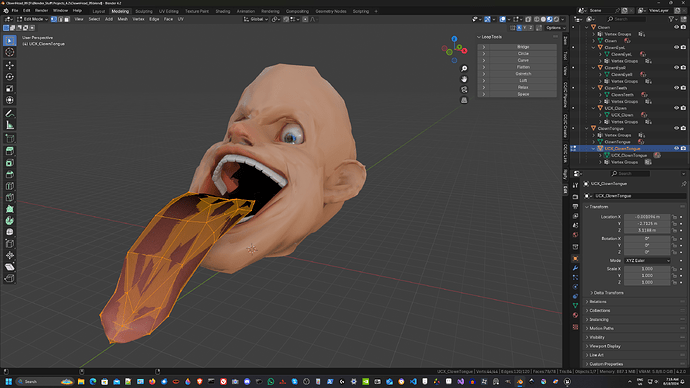Select the Add Cube tool
Screen dimensions: 690x388
[10, 139]
